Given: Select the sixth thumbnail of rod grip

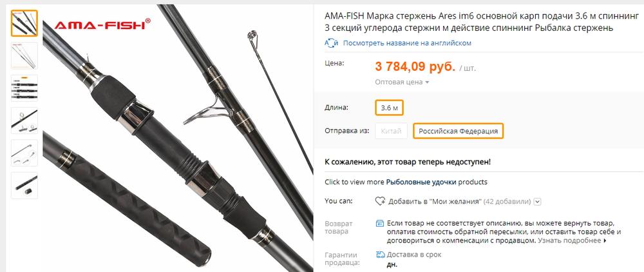Looking at the screenshot, I should click(24, 185).
